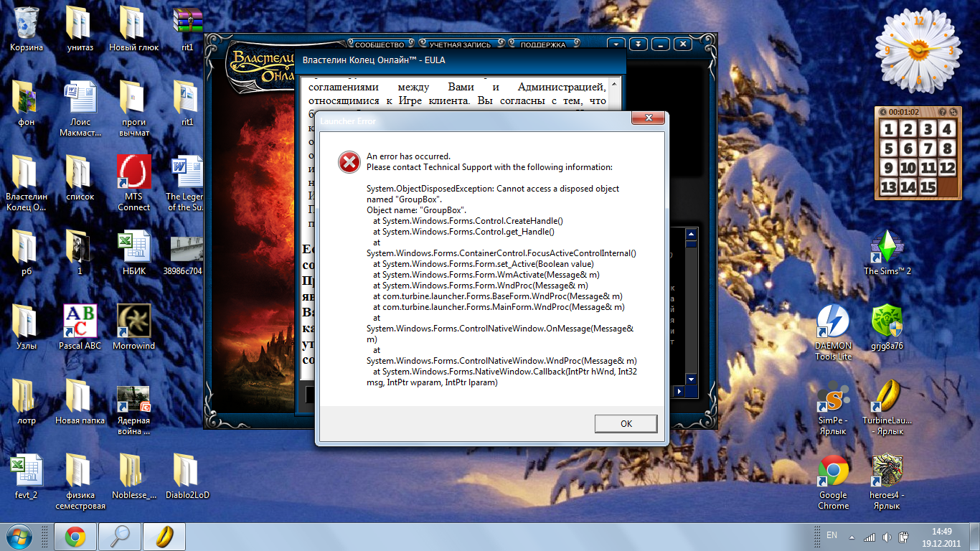Switch to magnifier search app in taskbar
This screenshot has height=551, width=980.
(x=119, y=537)
